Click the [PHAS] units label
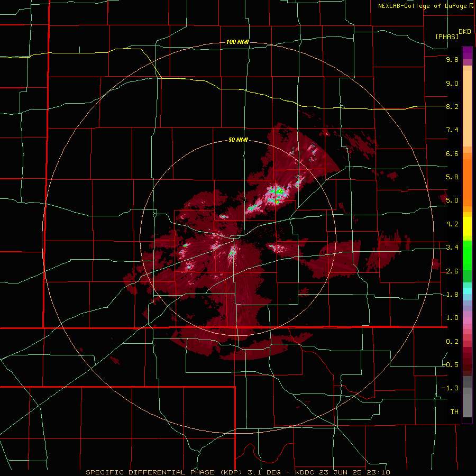476x476 pixels. 447,36
